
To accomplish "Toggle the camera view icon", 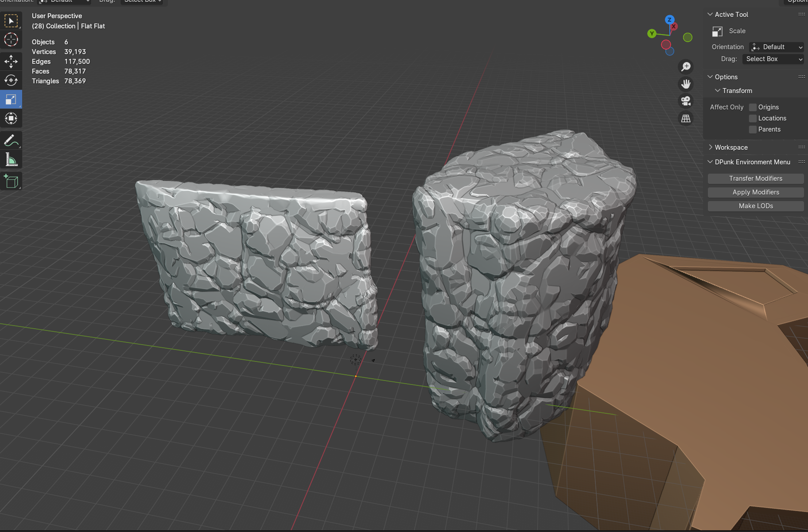I will (x=686, y=101).
